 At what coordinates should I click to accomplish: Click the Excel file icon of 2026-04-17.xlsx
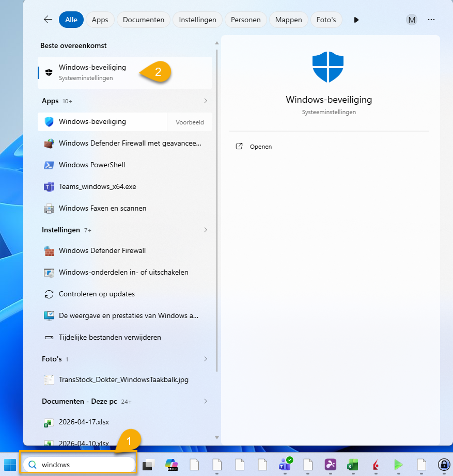tap(49, 422)
